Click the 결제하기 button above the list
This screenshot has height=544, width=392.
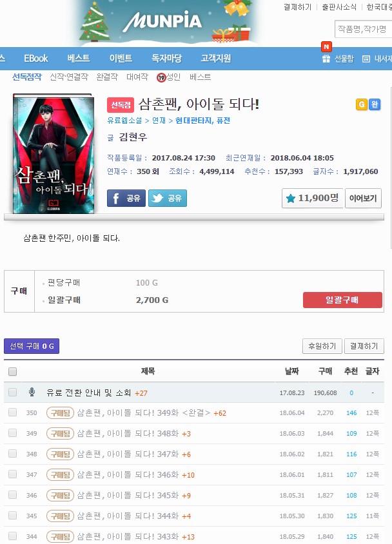(x=364, y=346)
